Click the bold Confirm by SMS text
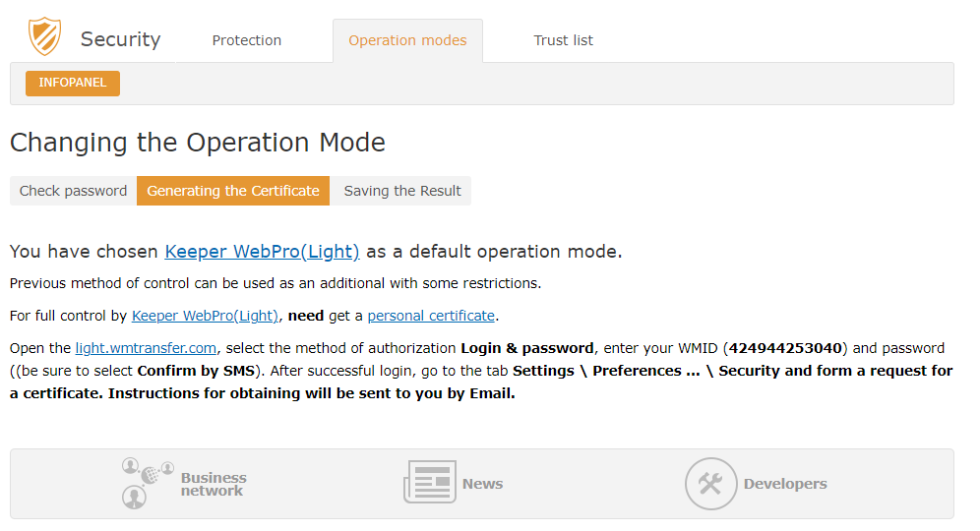This screenshot has width=980, height=531. (x=196, y=371)
